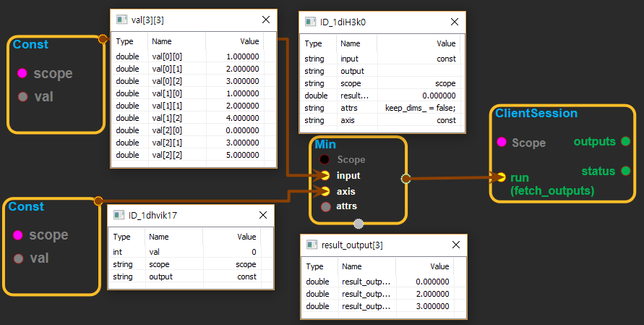Close the ID_1diH3k0 properties window

453,22
